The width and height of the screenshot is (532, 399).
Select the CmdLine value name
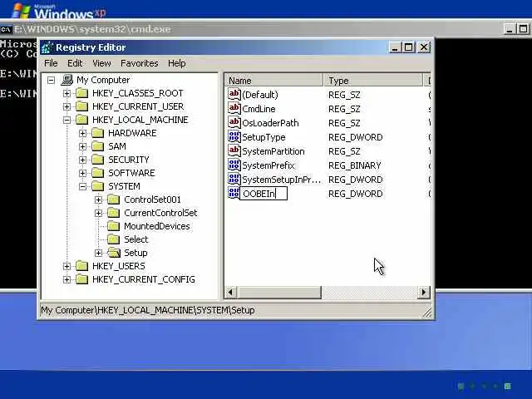coord(259,109)
